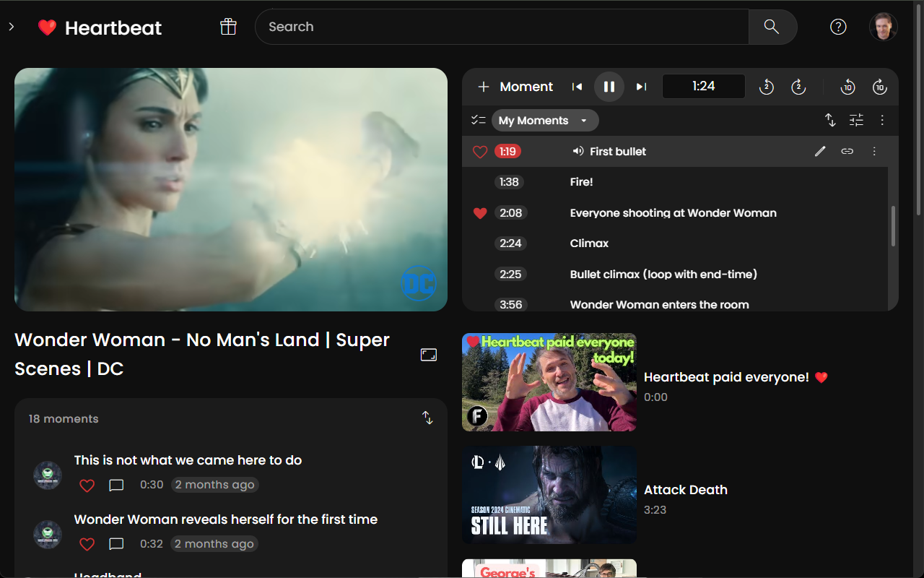Jump to the 3:56 timestamp
Image resolution: width=924 pixels, height=578 pixels.
pyautogui.click(x=510, y=305)
